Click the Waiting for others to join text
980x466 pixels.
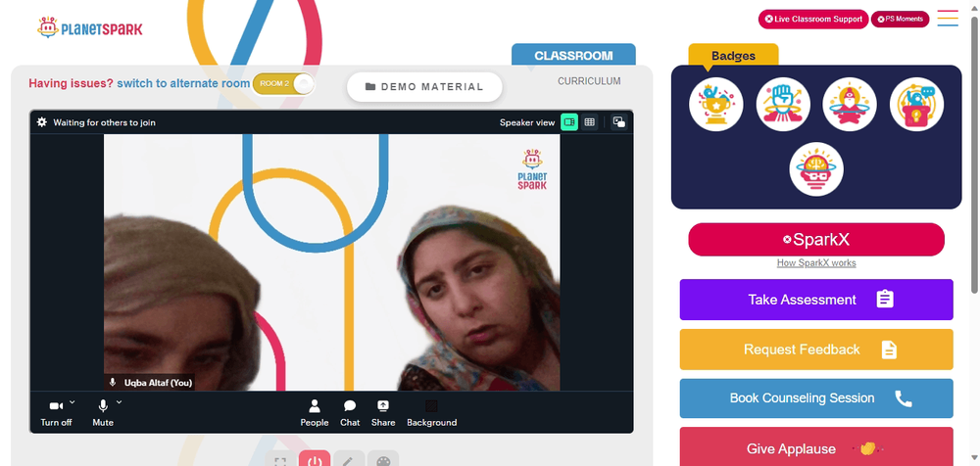point(105,122)
